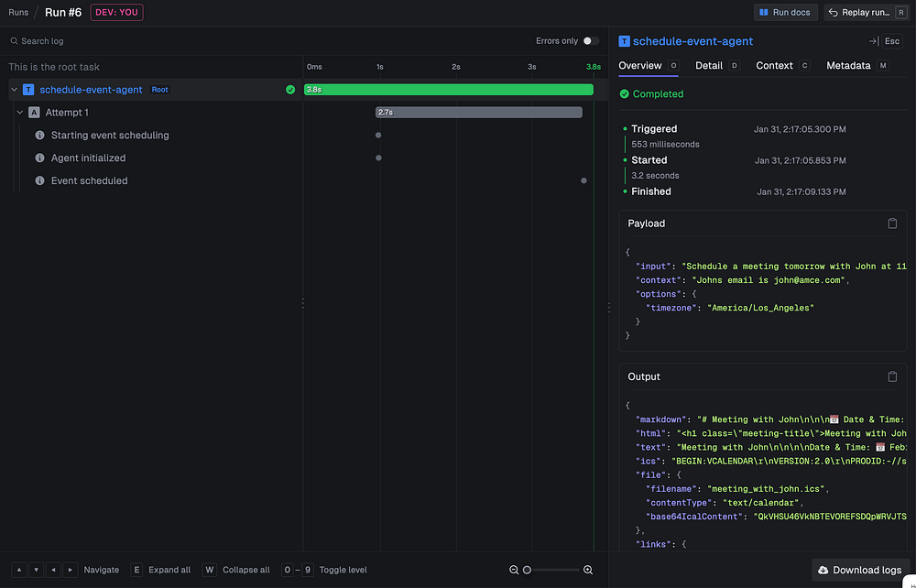
Task: Switch to the Detail tab
Action: (708, 66)
